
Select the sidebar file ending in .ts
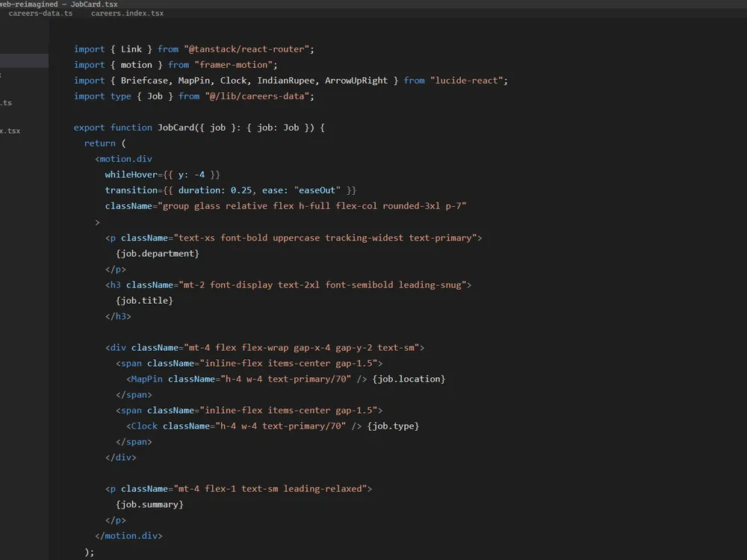coord(7,103)
